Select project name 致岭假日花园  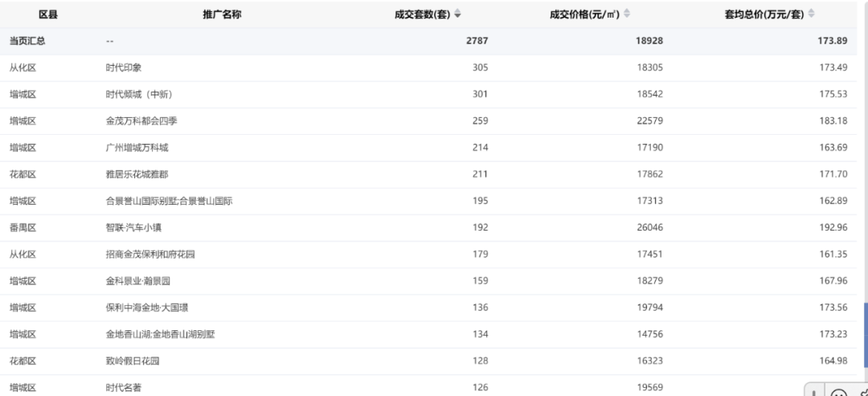point(133,361)
